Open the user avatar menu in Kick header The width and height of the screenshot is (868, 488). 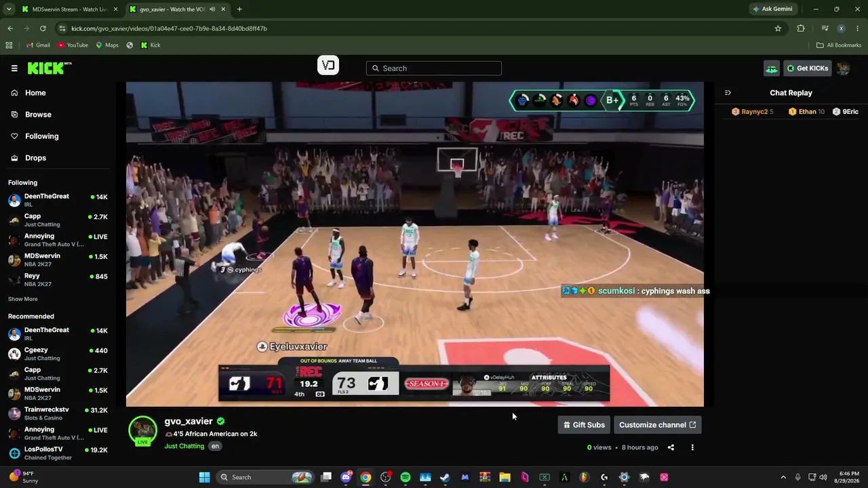tap(843, 68)
